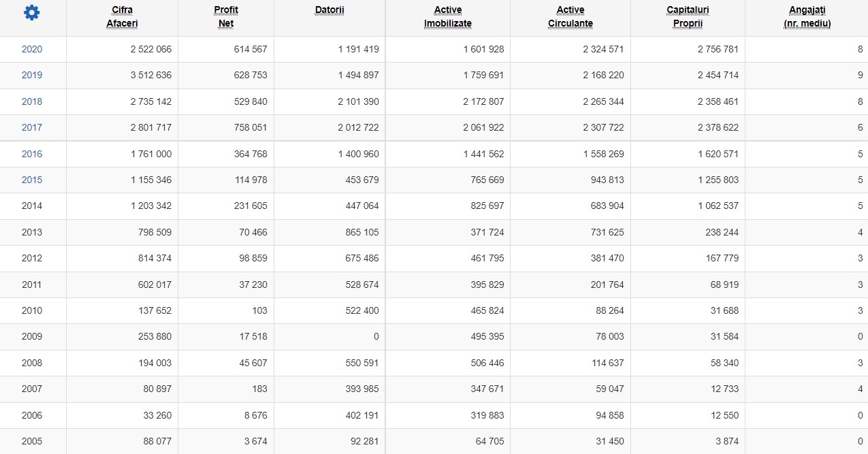Click the 2014 row year label
The height and width of the screenshot is (454, 868).
click(x=32, y=206)
